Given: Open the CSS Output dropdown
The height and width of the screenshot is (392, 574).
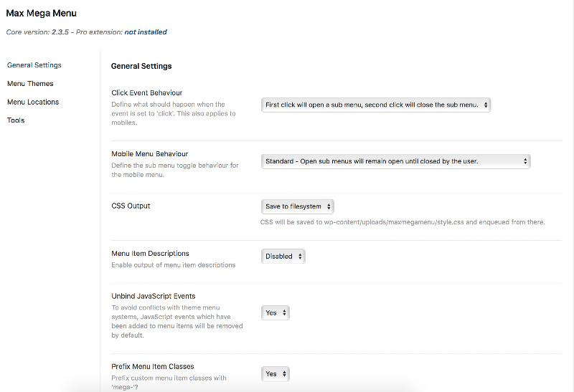Looking at the screenshot, I should tap(298, 206).
